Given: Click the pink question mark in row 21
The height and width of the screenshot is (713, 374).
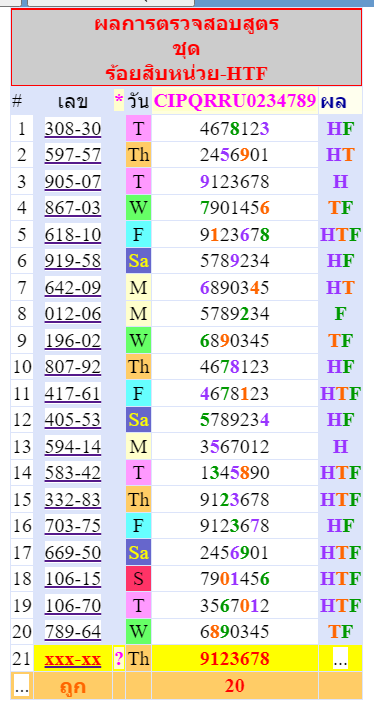Looking at the screenshot, I should [119, 658].
